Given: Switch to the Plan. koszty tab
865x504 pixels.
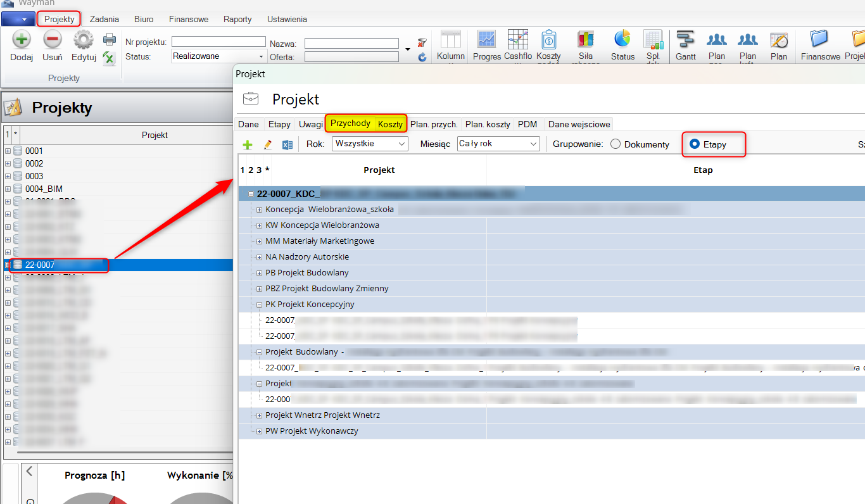Looking at the screenshot, I should pos(488,124).
